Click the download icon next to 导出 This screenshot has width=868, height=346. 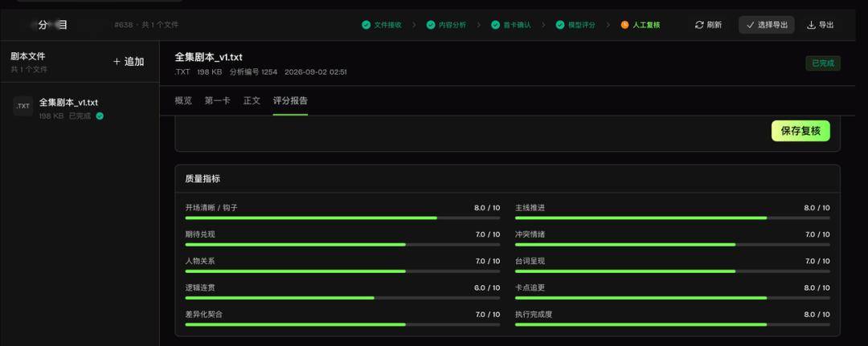click(812, 25)
